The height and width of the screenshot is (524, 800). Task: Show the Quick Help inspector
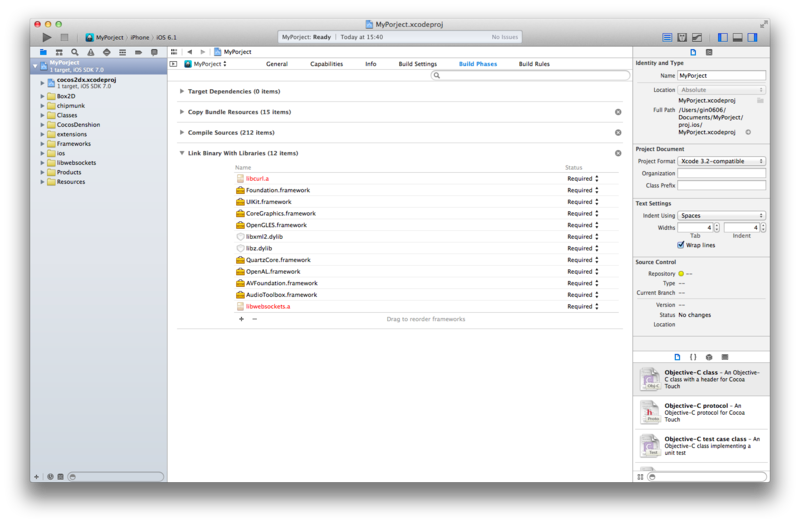coord(709,52)
